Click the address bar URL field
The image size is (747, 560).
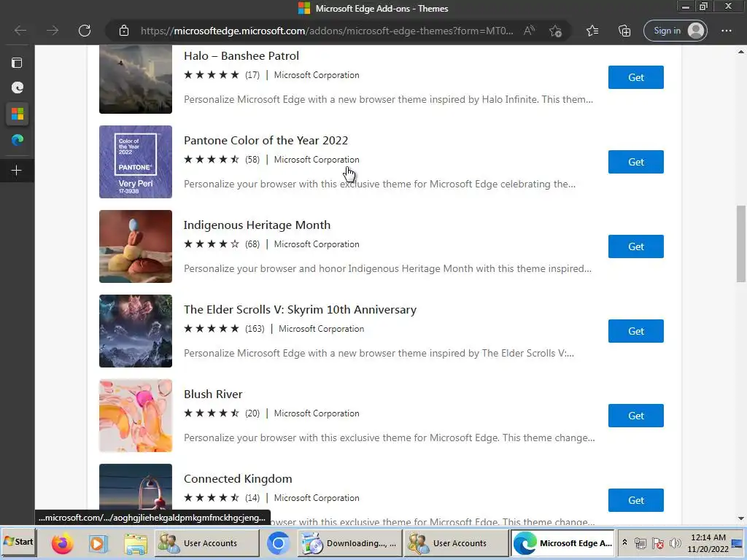(x=326, y=31)
